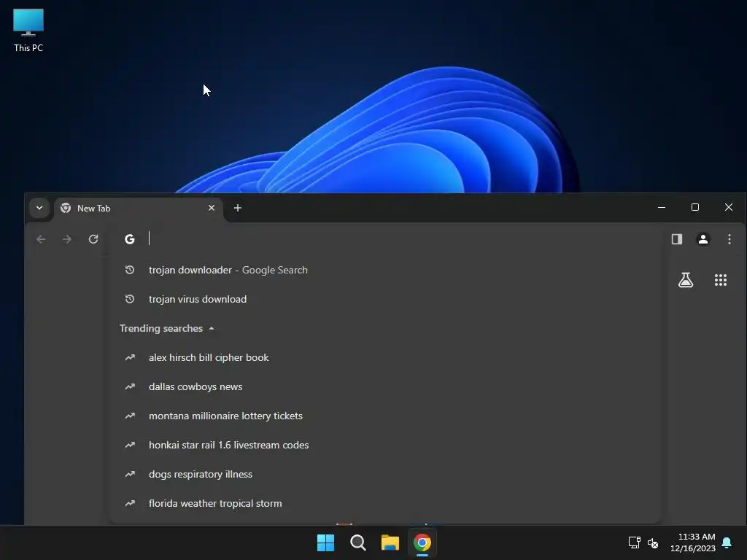
Task: Open the Search Labs flask icon
Action: pyautogui.click(x=686, y=280)
